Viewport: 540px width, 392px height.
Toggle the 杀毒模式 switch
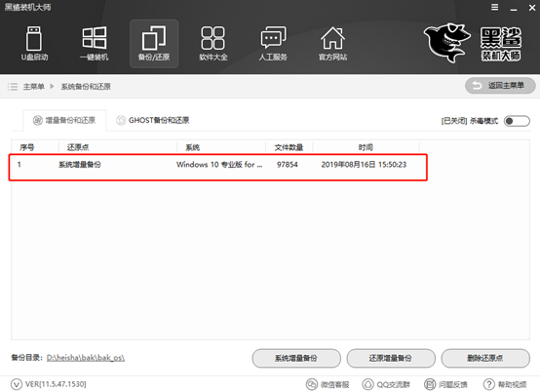click(517, 121)
